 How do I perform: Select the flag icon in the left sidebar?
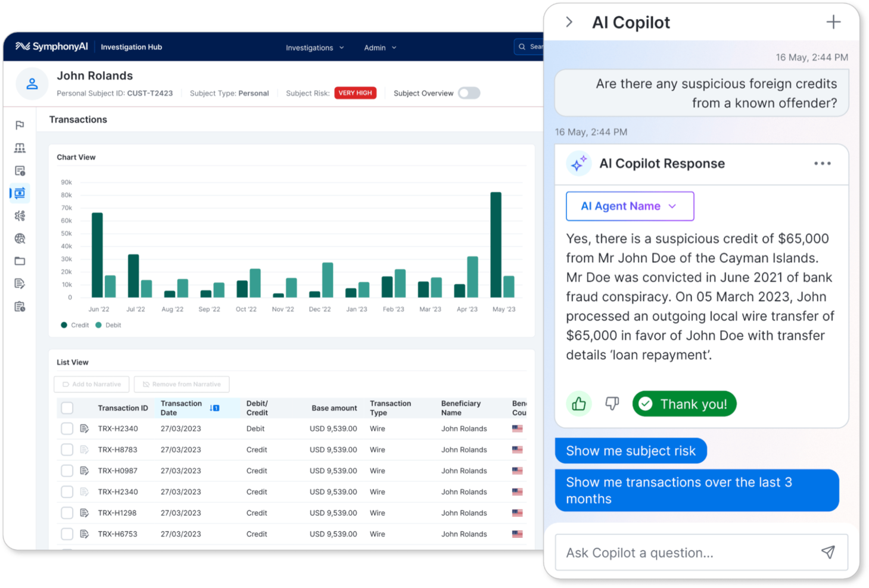(x=20, y=125)
